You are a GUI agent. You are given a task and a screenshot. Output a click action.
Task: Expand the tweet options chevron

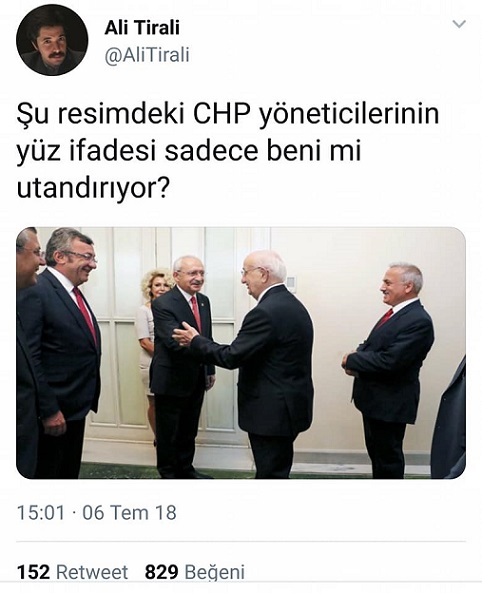(459, 25)
